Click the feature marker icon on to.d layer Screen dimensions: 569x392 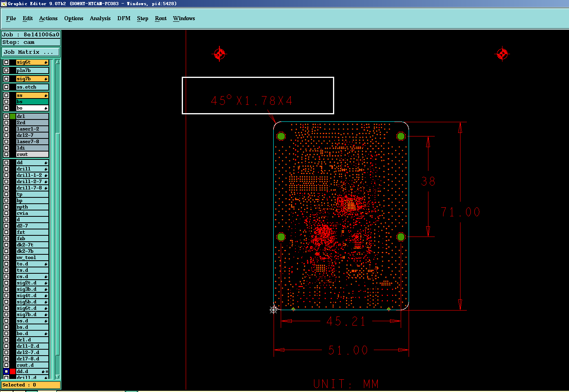click(x=46, y=264)
